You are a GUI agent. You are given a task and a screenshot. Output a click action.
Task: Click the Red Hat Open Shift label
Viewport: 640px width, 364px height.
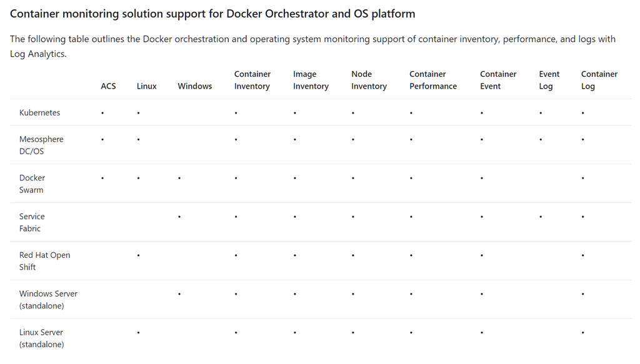44,261
